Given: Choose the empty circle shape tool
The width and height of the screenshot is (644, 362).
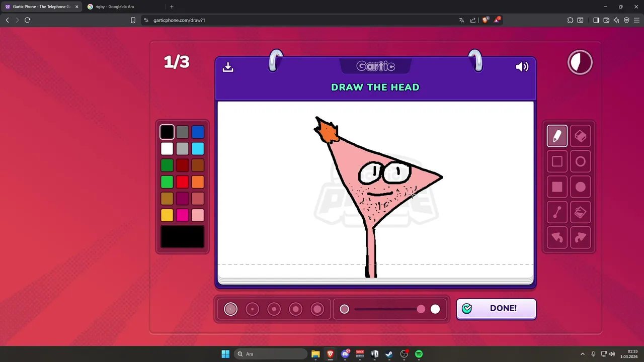Looking at the screenshot, I should (x=581, y=161).
